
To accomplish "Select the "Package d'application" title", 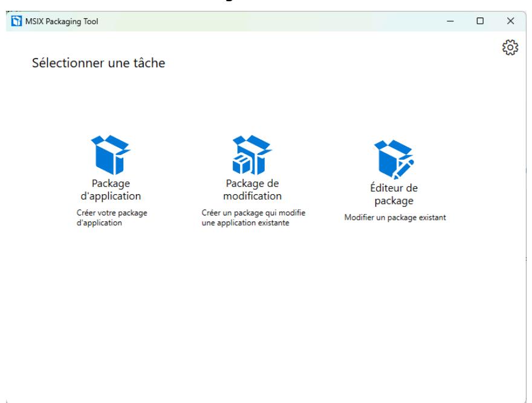I will click(111, 189).
